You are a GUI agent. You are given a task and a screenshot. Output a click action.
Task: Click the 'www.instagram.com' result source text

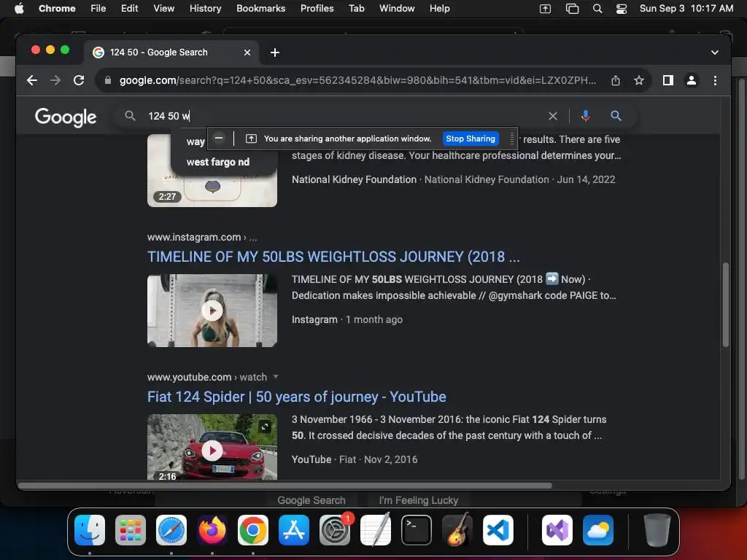[x=194, y=237]
